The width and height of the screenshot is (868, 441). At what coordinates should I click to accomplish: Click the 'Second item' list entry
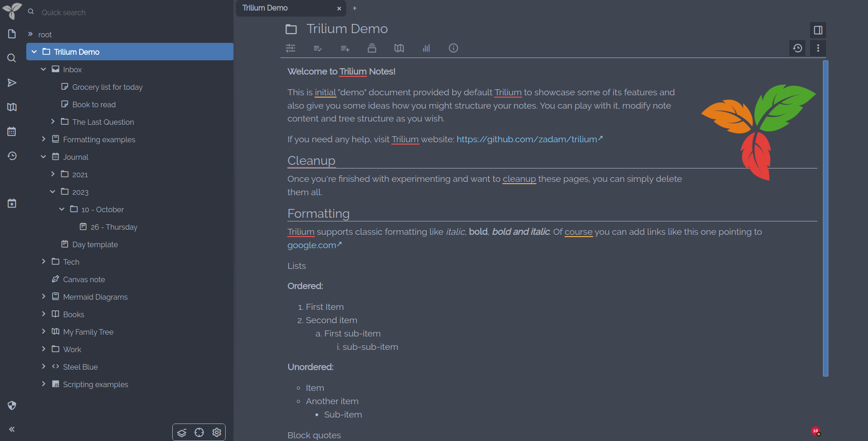(332, 320)
